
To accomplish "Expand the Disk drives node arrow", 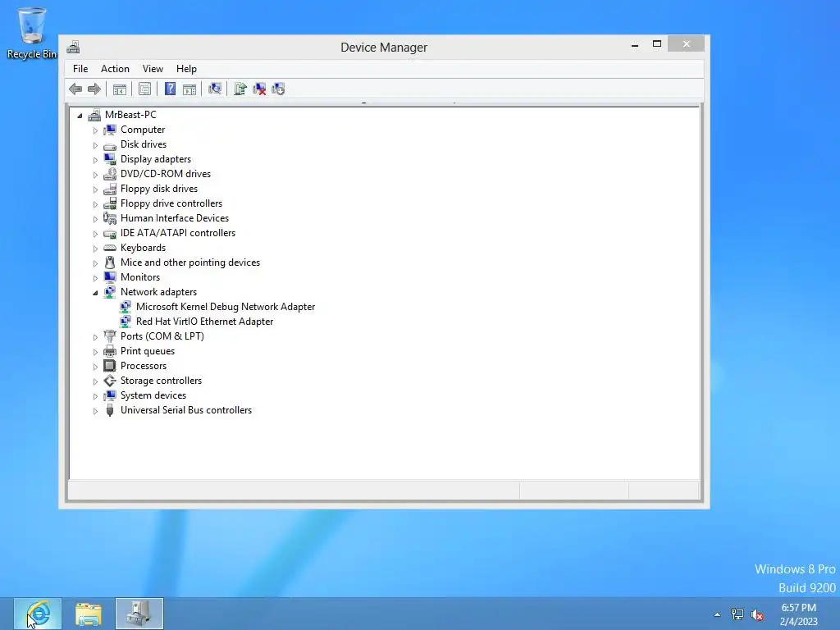I will (95, 145).
